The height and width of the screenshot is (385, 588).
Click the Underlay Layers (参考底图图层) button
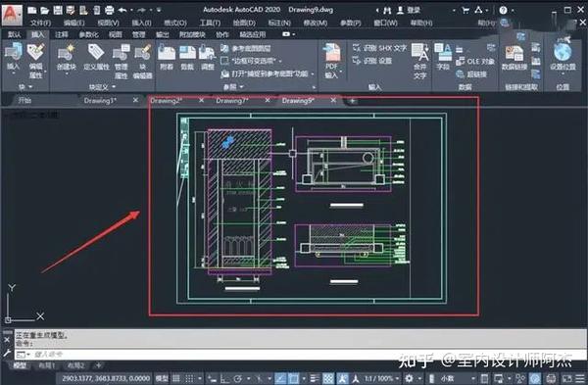point(246,48)
